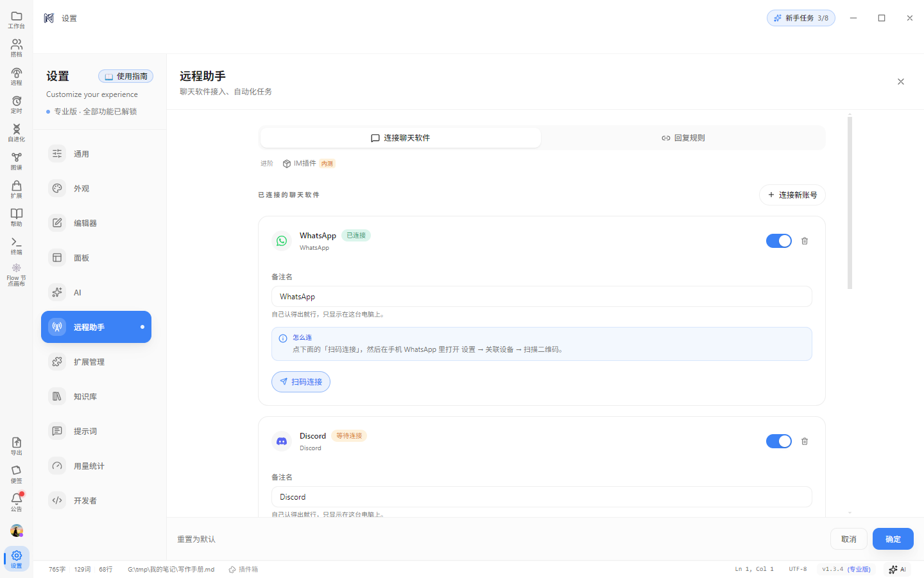Click the user avatar icon
The image size is (924, 578).
pyautogui.click(x=17, y=530)
